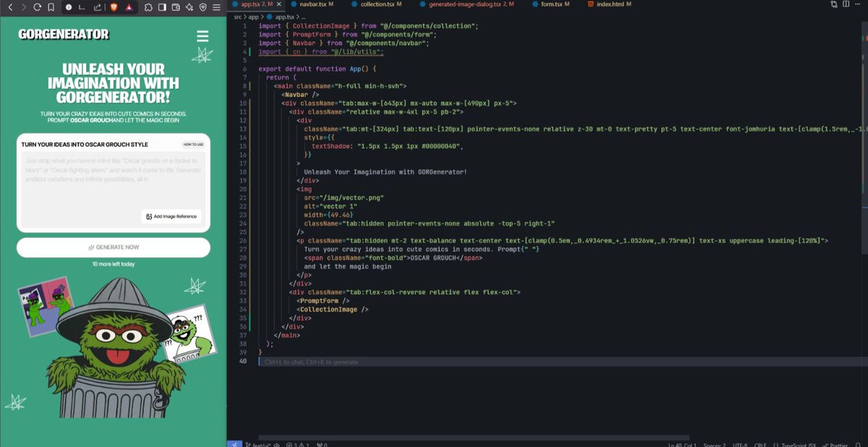868x447 pixels.
Task: Open Brave Rewards triangle icon
Action: pyautogui.click(x=128, y=7)
